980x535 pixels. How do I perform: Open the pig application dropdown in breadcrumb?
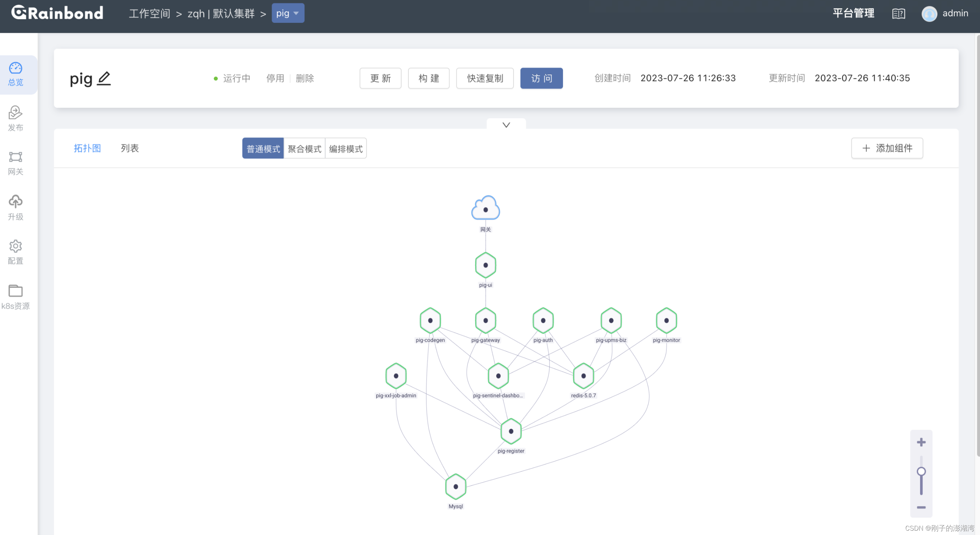tap(287, 13)
